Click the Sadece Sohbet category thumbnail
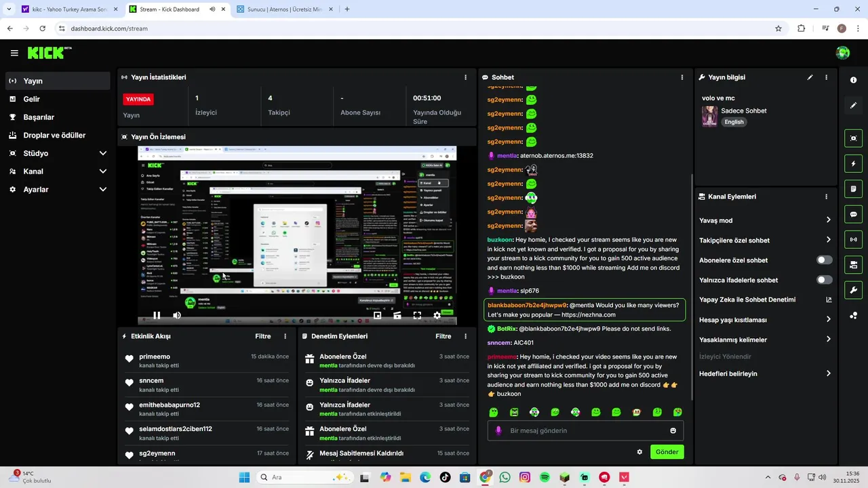Viewport: 868px width, 488px height. click(x=709, y=116)
